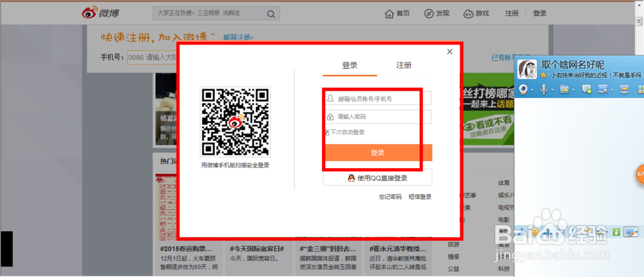This screenshot has height=277, width=644.
Task: Click the green music note icon in QQ
Action: tap(616, 233)
